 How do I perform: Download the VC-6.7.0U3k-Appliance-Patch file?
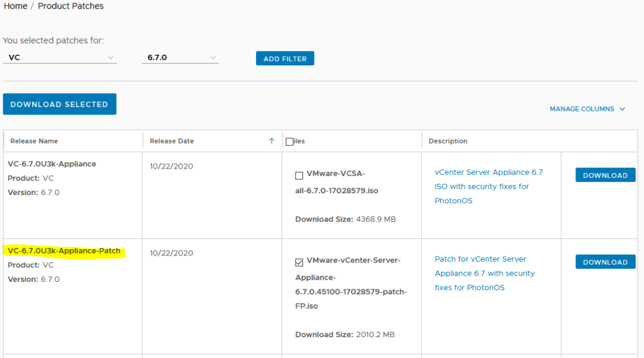coord(605,262)
